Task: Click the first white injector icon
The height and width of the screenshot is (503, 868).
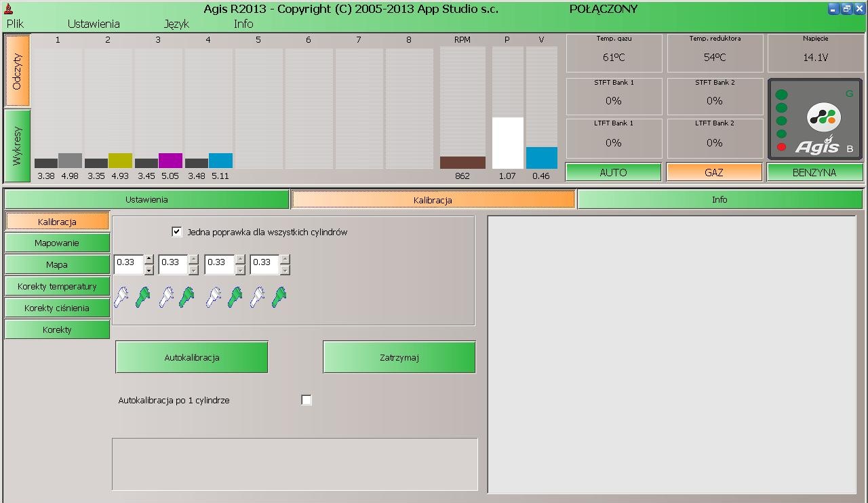Action: 121,297
